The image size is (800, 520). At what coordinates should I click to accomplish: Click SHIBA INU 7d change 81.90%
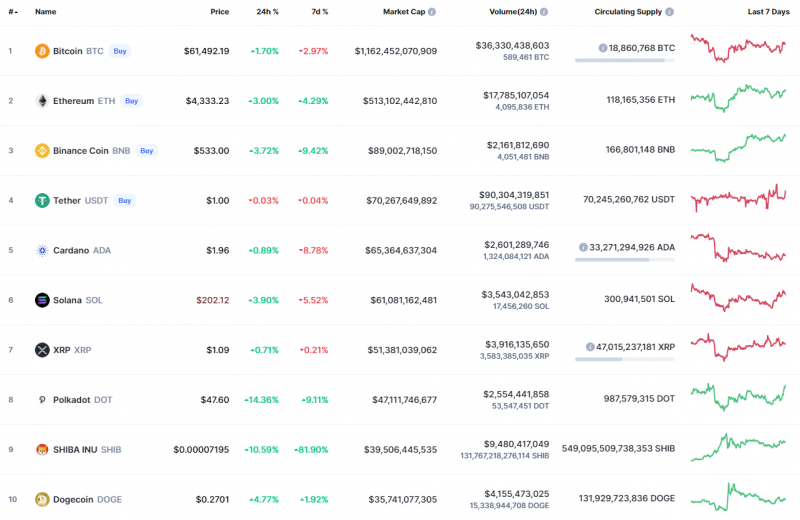click(311, 450)
